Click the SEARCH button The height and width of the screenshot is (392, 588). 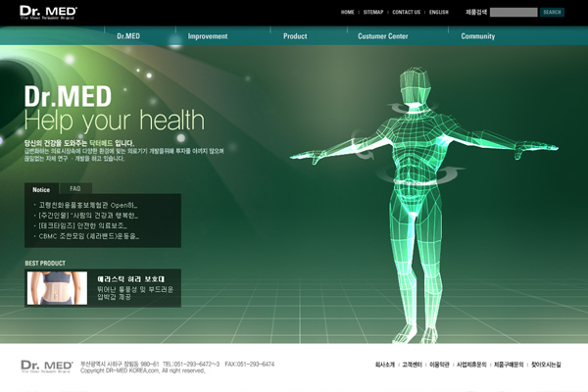[x=552, y=13]
